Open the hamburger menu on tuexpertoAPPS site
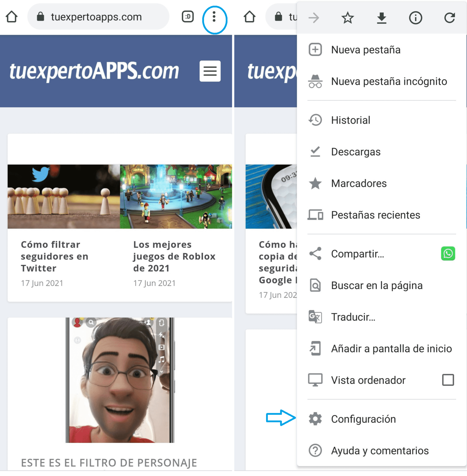Screen dimensions: 467x476 210,71
